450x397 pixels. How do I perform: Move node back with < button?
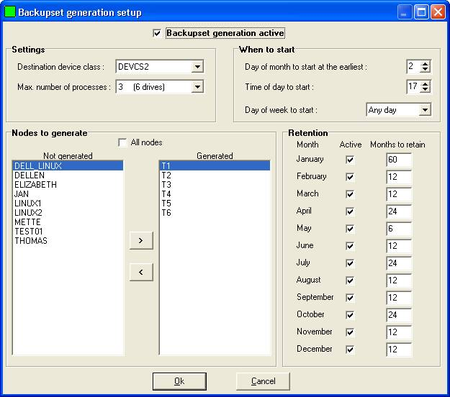(141, 272)
